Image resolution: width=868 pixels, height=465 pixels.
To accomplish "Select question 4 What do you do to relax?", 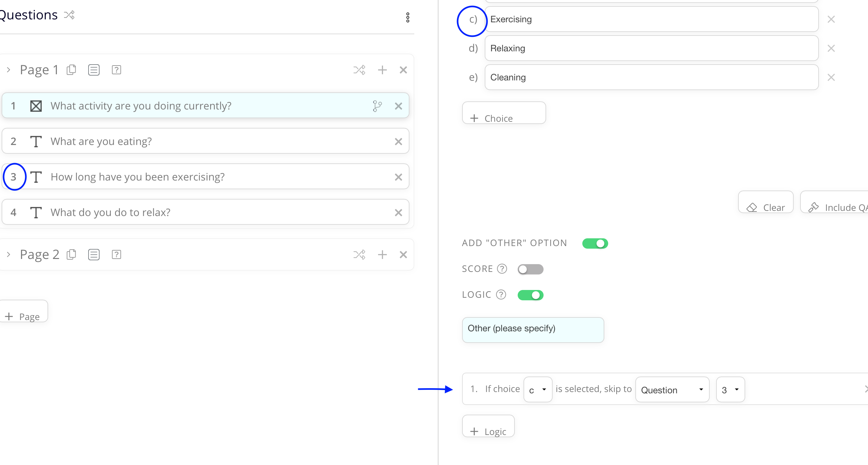I will coord(205,212).
